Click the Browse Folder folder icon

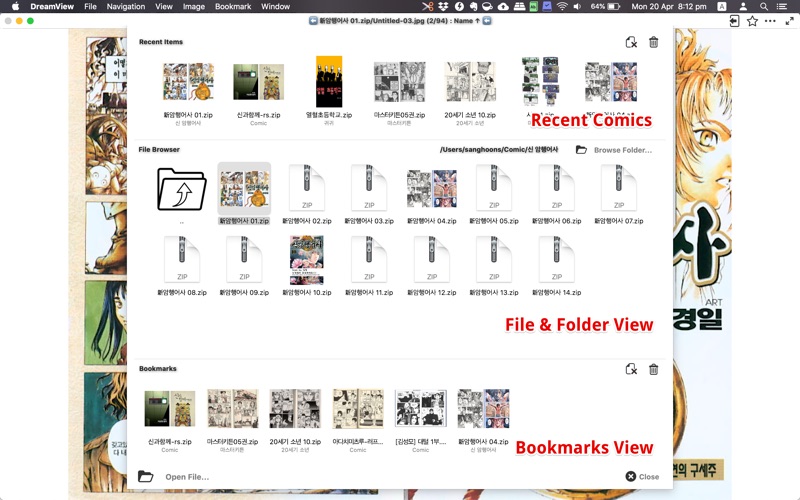[581, 149]
